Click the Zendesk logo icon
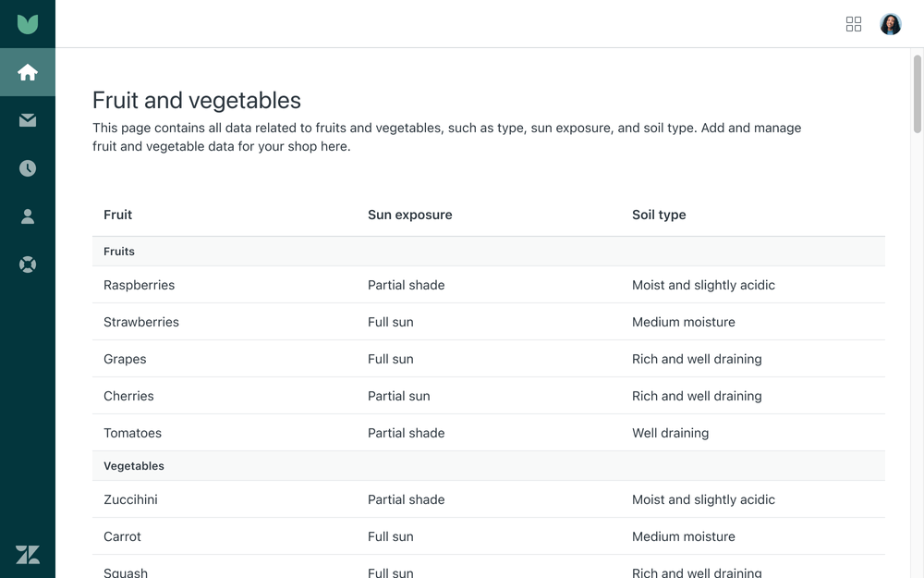Image resolution: width=924 pixels, height=578 pixels. coord(28,554)
